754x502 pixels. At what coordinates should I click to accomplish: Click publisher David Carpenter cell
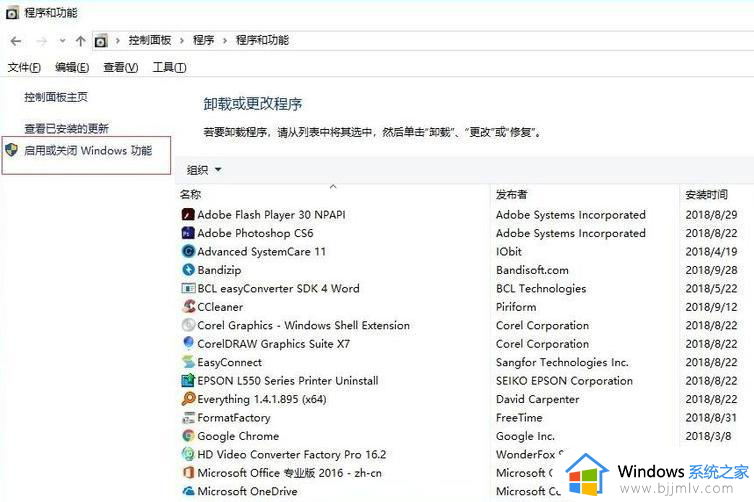tap(538, 399)
